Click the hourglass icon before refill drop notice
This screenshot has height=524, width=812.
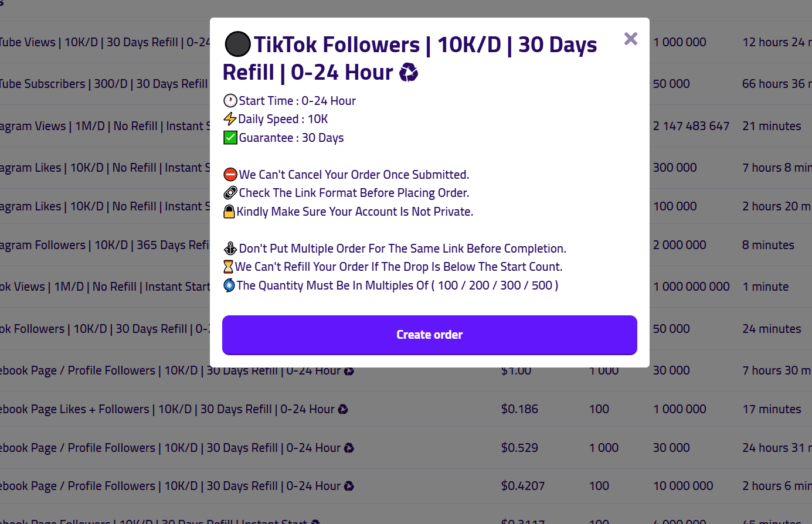click(229, 267)
